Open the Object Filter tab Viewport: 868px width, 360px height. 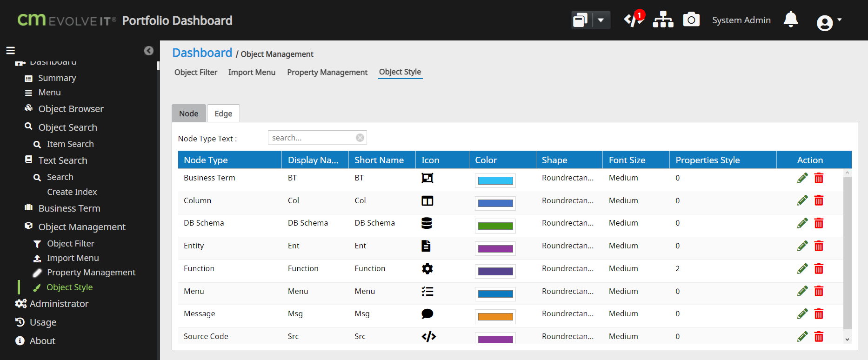pos(196,72)
